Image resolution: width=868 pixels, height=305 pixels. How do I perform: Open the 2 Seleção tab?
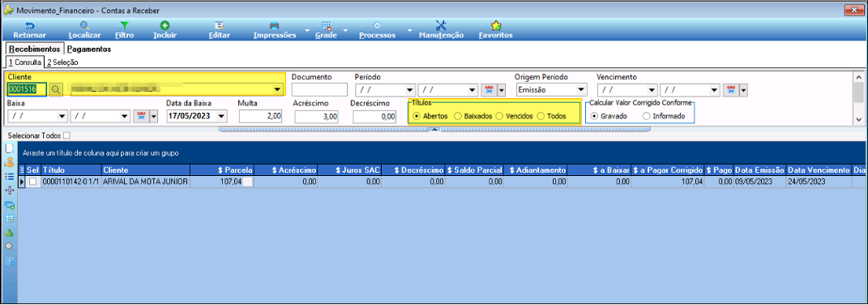pos(62,62)
